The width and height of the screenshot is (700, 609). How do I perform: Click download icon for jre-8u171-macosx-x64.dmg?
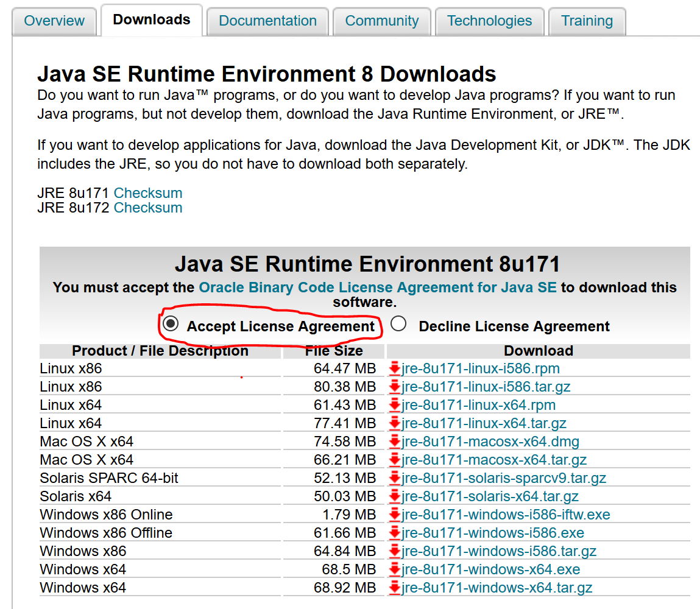click(x=395, y=442)
